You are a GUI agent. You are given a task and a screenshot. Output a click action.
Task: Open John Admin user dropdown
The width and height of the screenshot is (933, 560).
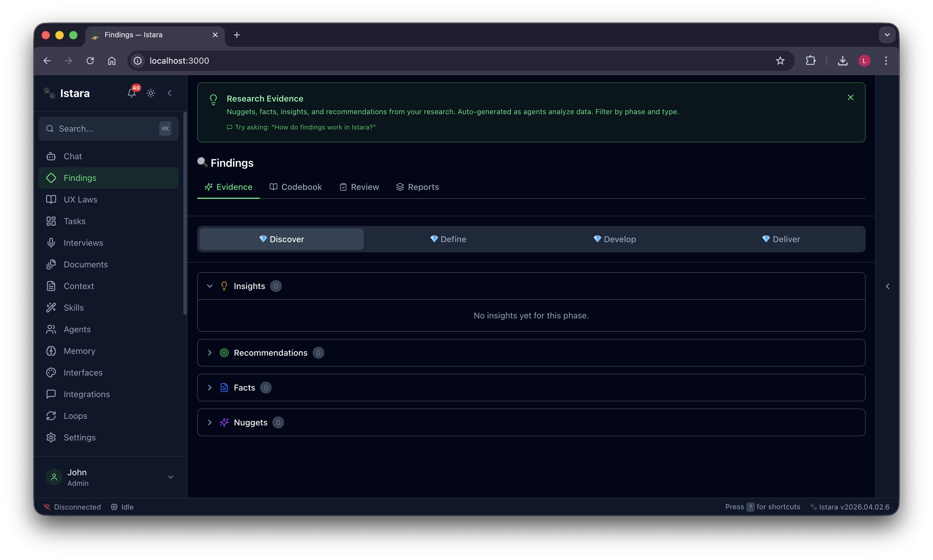click(171, 477)
